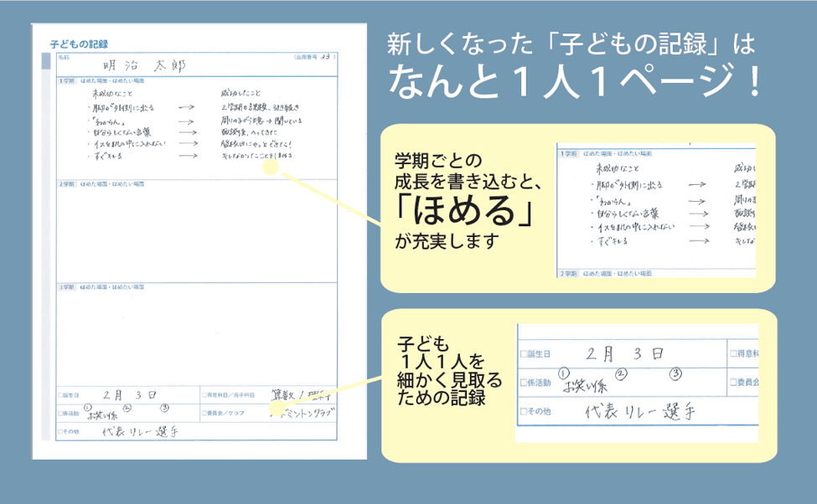Click the 出席番号 field showing 33
Image resolution: width=817 pixels, height=504 pixels.
coord(315,57)
